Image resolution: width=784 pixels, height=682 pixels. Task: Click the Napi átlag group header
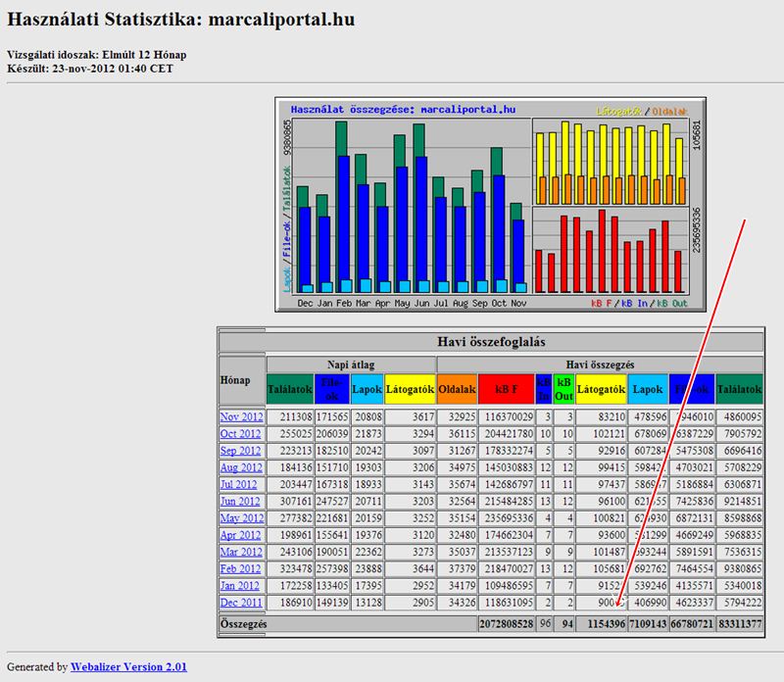click(x=351, y=365)
